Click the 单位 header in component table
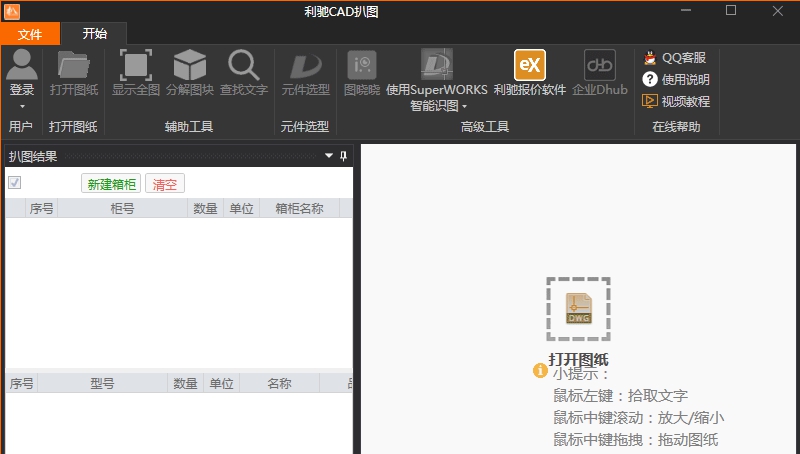 tap(221, 383)
